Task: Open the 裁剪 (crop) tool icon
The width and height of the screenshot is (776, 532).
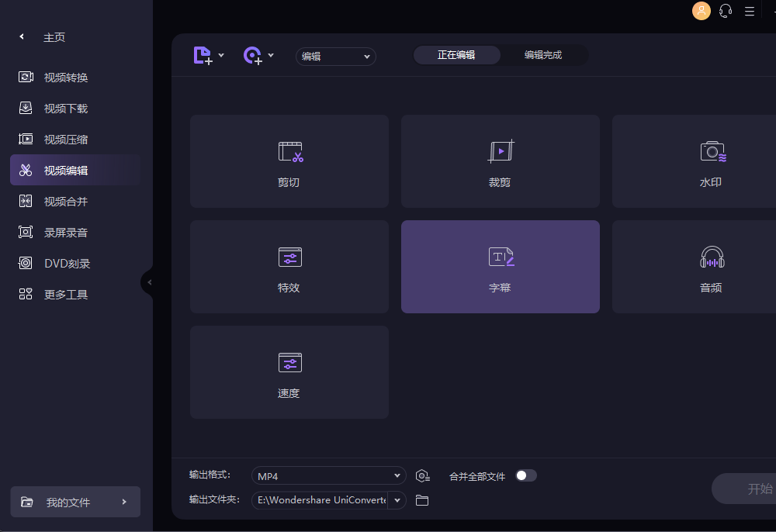Action: pyautogui.click(x=501, y=152)
